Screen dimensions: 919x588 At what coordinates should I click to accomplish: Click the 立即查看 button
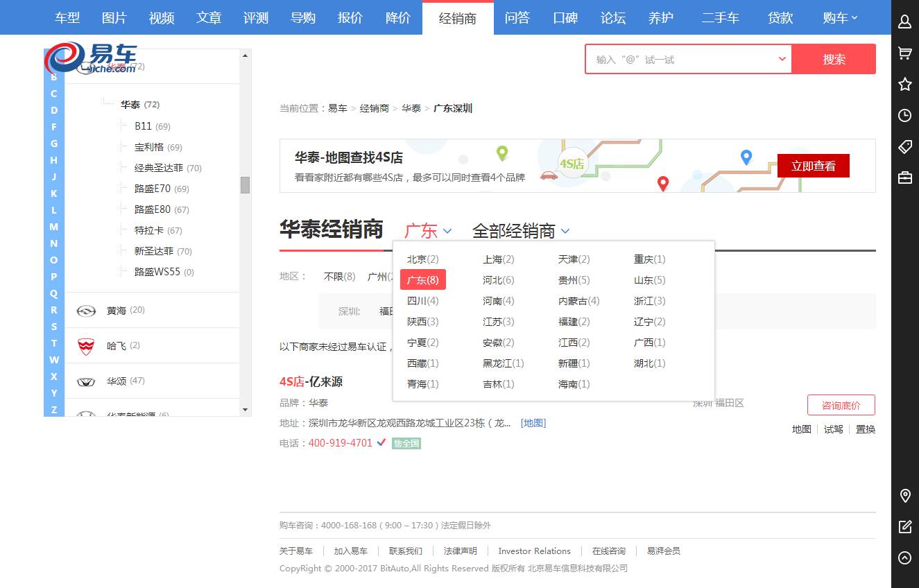(813, 166)
